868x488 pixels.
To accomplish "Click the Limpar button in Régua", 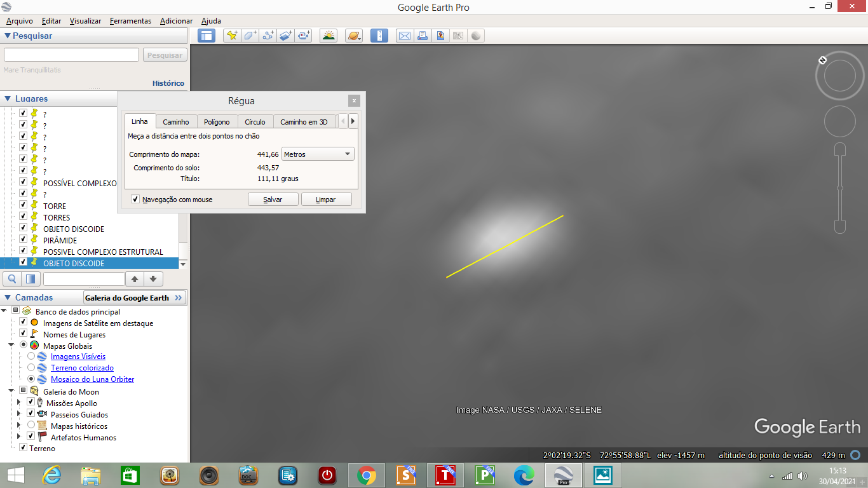I will coord(326,200).
